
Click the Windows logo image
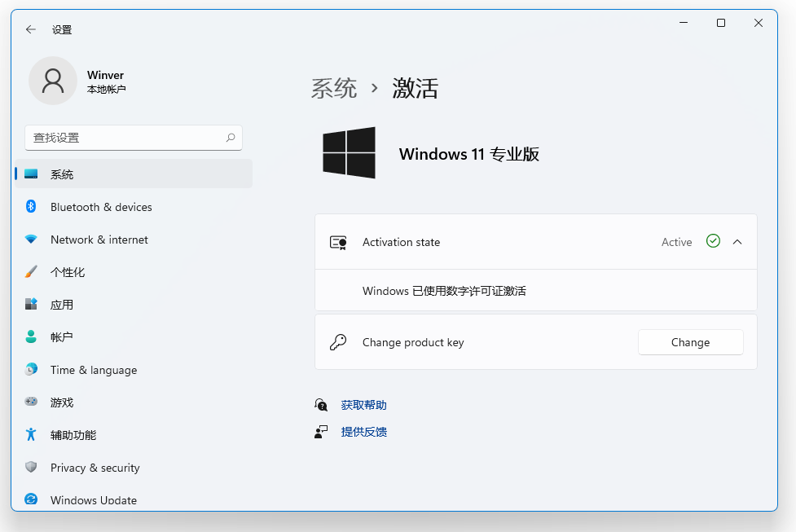coord(350,153)
